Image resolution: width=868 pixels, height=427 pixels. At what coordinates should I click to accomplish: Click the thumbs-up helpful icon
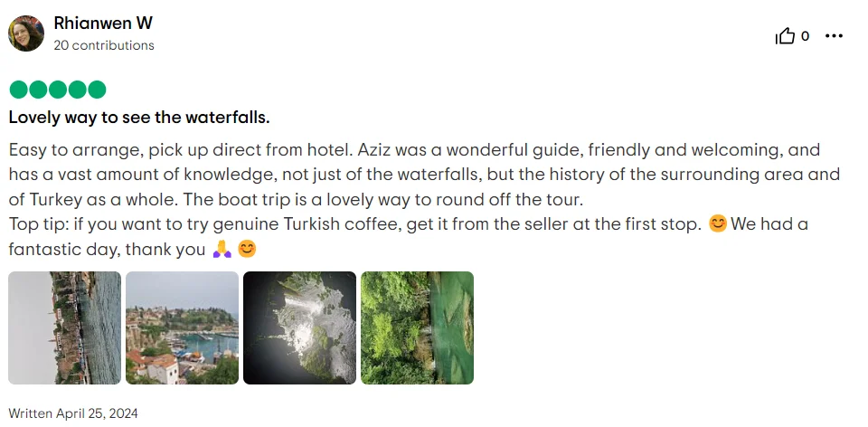click(x=785, y=36)
